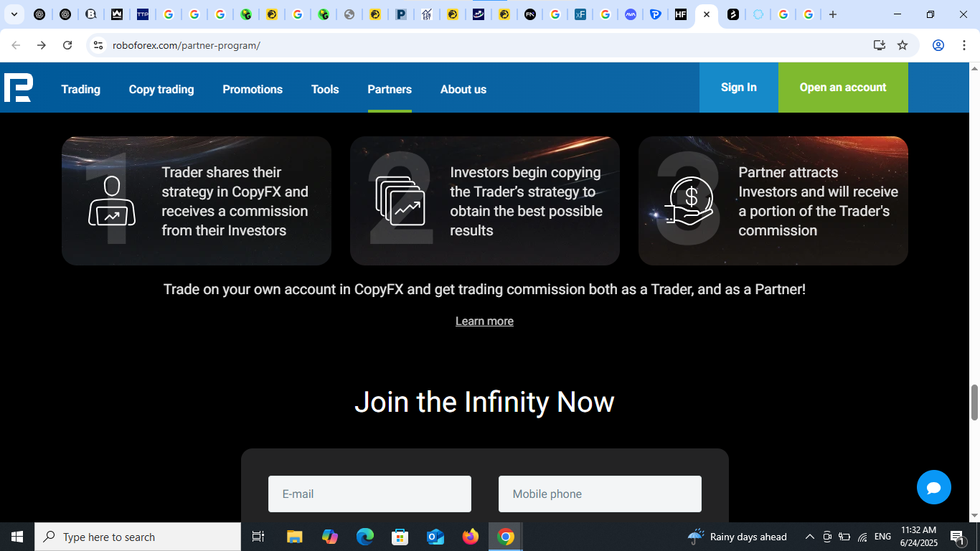Click the hand with dollar coin icon
The height and width of the screenshot is (551, 980).
coord(689,200)
